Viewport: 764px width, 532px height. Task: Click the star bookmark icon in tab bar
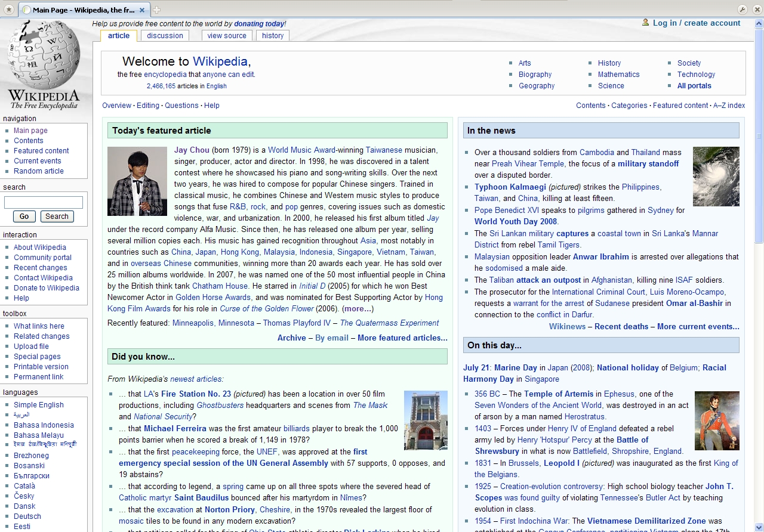click(x=8, y=10)
